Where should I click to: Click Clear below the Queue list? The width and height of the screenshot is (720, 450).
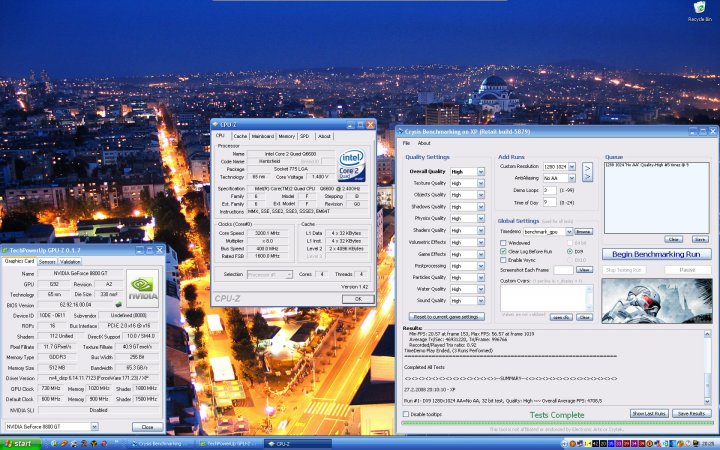[x=674, y=240]
